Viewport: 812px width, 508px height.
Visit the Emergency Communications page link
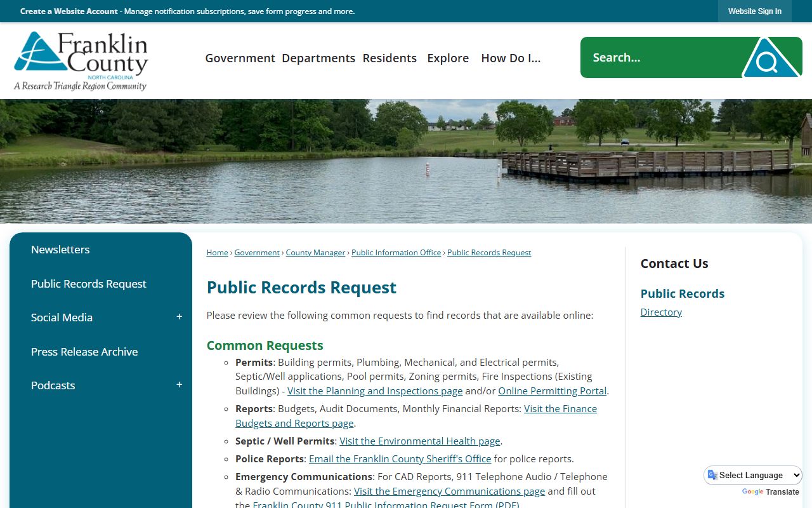click(x=449, y=491)
